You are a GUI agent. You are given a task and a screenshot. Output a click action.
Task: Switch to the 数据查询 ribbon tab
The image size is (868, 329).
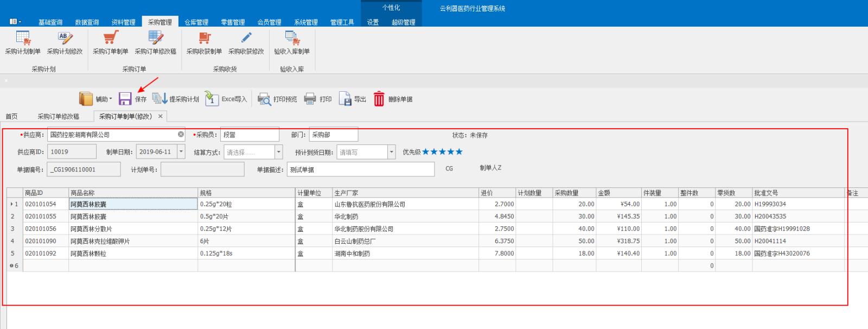87,22
